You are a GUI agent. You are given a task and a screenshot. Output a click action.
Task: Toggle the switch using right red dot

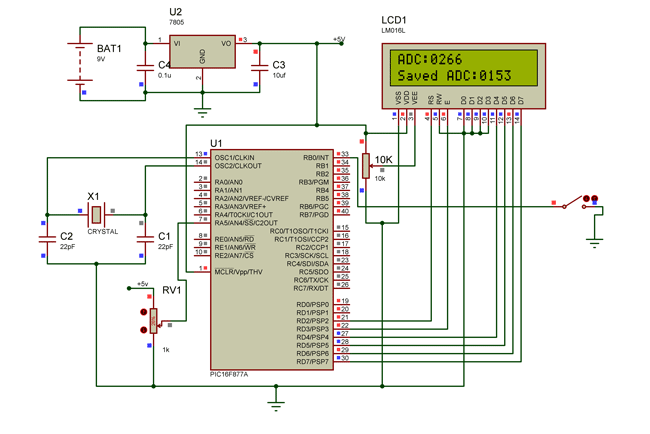pos(594,199)
